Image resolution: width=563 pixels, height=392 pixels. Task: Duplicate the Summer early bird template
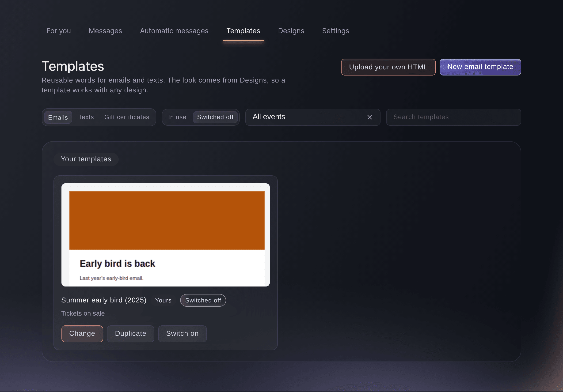(130, 333)
